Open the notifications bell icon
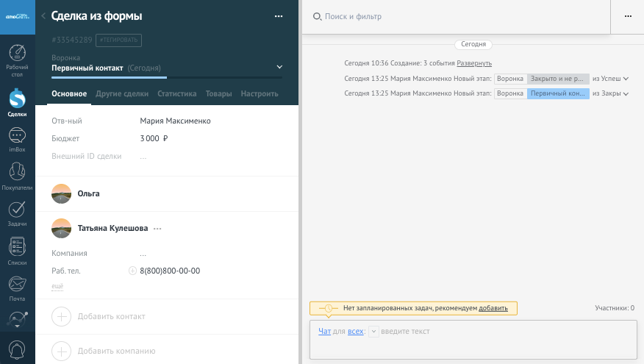The width and height of the screenshot is (644, 364). (18, 349)
